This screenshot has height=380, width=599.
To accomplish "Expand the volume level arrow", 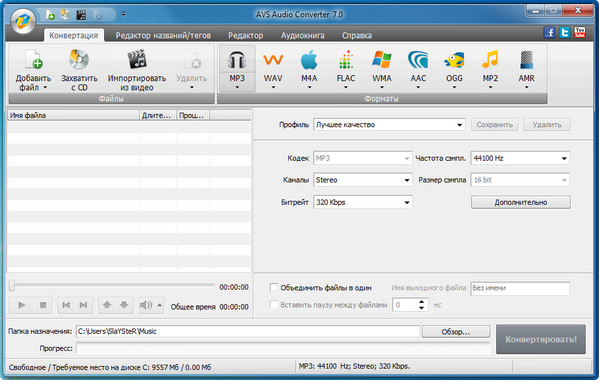I will coord(160,305).
